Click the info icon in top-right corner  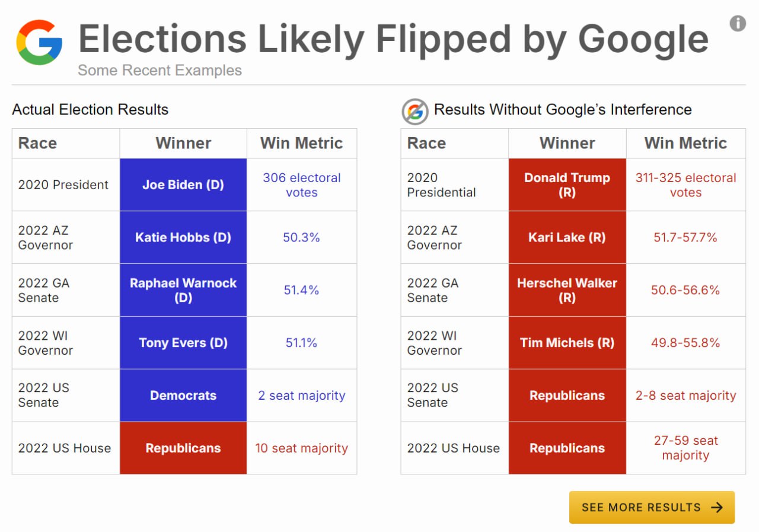pos(737,23)
